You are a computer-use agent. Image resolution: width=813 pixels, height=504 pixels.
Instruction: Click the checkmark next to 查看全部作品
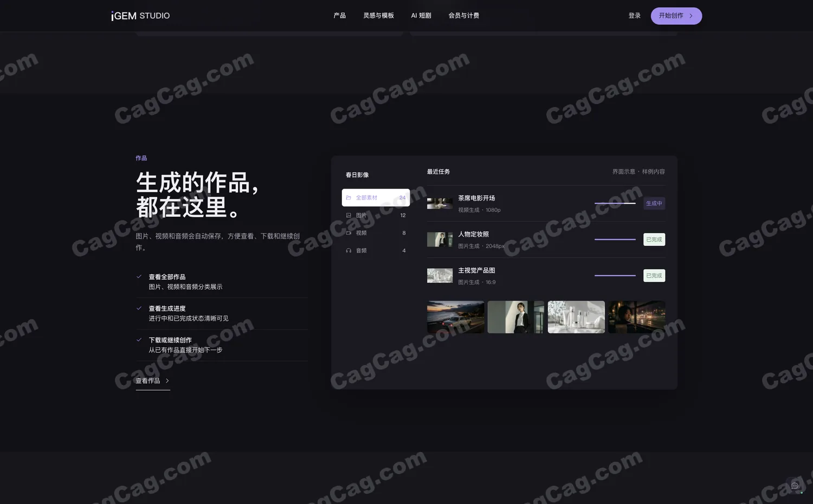click(139, 276)
